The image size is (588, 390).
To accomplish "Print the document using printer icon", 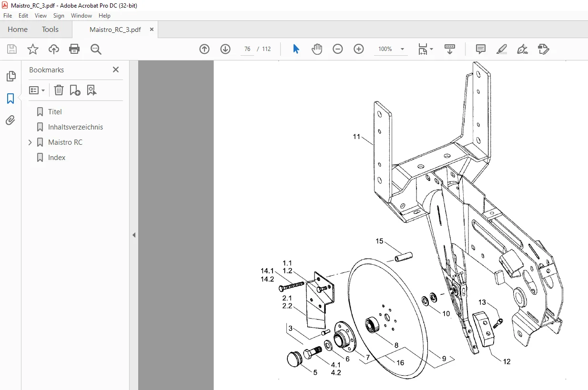I will coord(74,49).
